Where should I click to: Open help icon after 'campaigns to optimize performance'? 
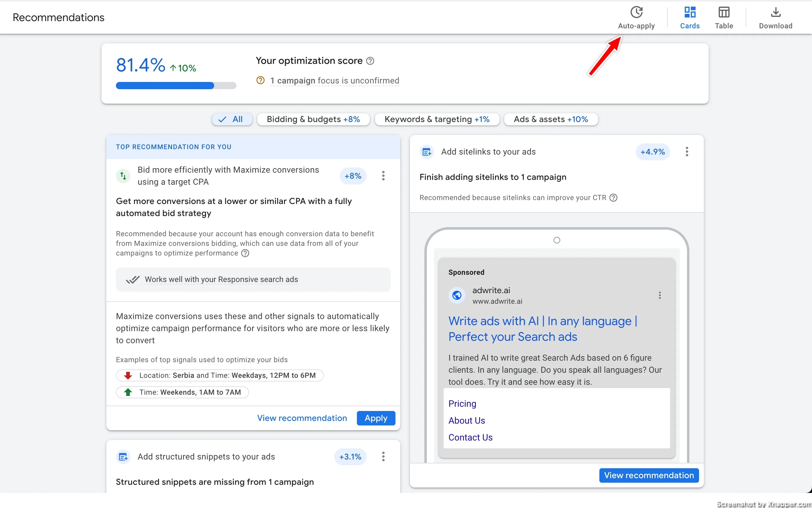[245, 253]
